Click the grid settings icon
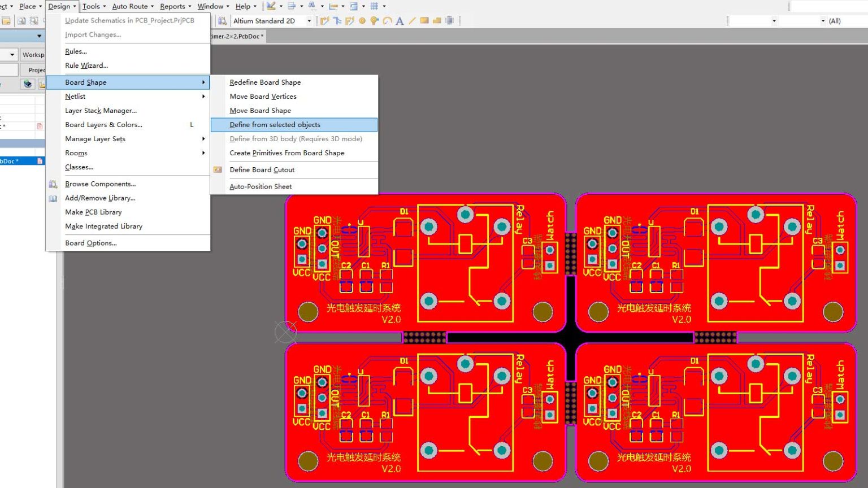The image size is (868, 488). (x=374, y=6)
